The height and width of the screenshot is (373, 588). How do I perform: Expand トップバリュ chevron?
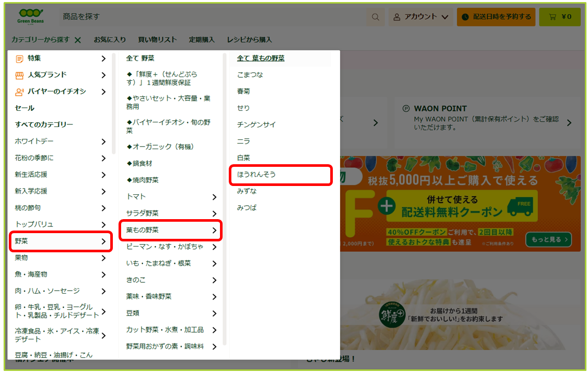coord(104,225)
